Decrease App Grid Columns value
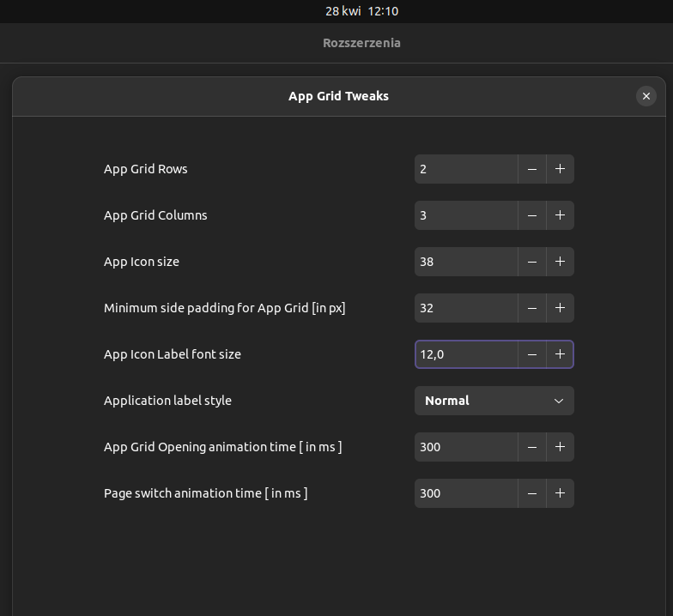The image size is (673, 616). (532, 215)
